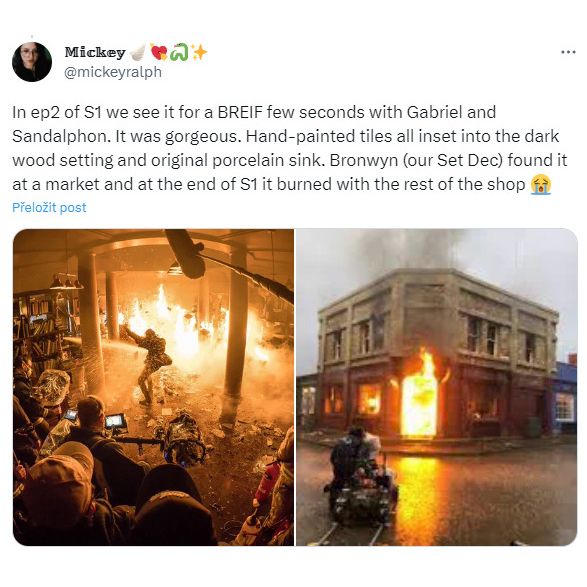The width and height of the screenshot is (587, 587).
Task: Click the display name Mickey
Action: (x=95, y=52)
